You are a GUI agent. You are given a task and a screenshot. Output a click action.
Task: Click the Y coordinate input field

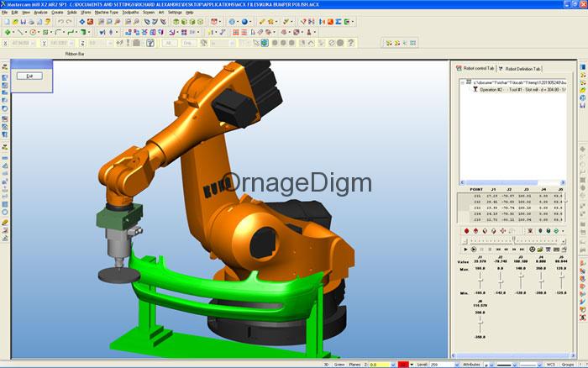[61, 43]
